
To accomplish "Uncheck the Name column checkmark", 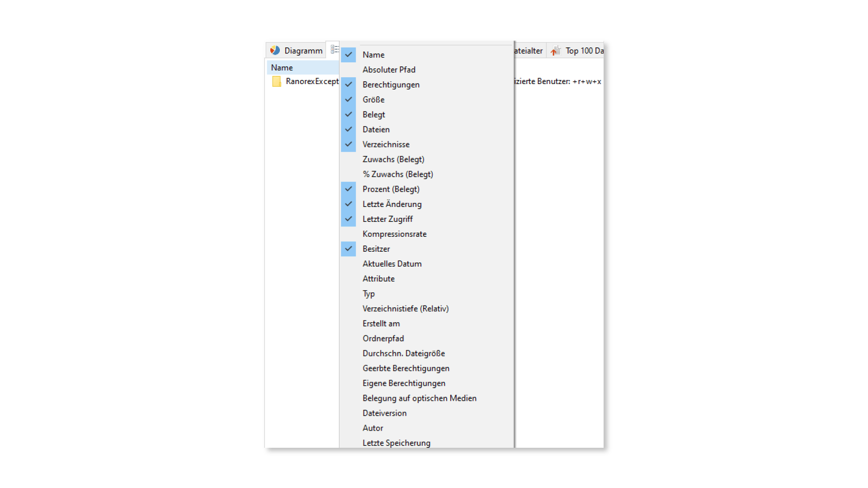I will [x=348, y=55].
